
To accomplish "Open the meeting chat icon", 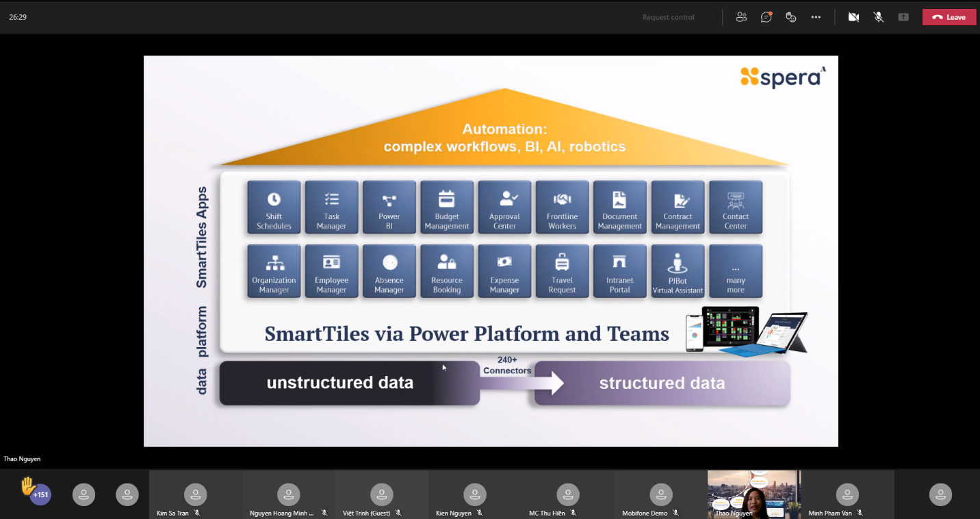I will point(766,17).
